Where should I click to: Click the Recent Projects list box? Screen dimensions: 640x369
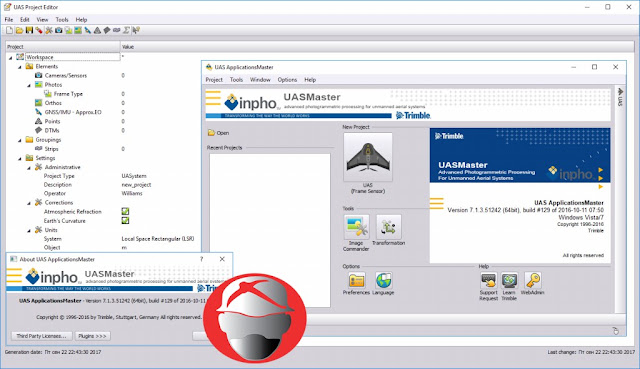(x=270, y=231)
